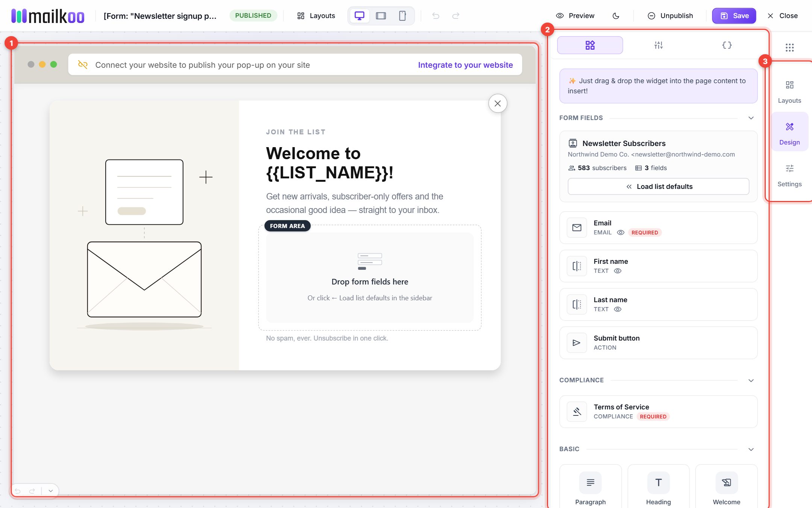Open the widgets tab in sidebar panel
The width and height of the screenshot is (812, 508).
pyautogui.click(x=590, y=45)
